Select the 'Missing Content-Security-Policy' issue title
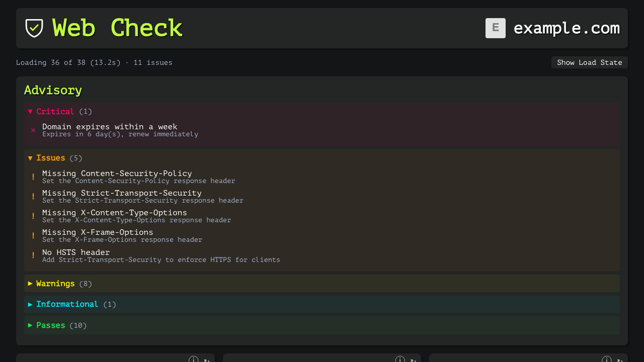Screen dimensions: 644x362 coord(117,173)
